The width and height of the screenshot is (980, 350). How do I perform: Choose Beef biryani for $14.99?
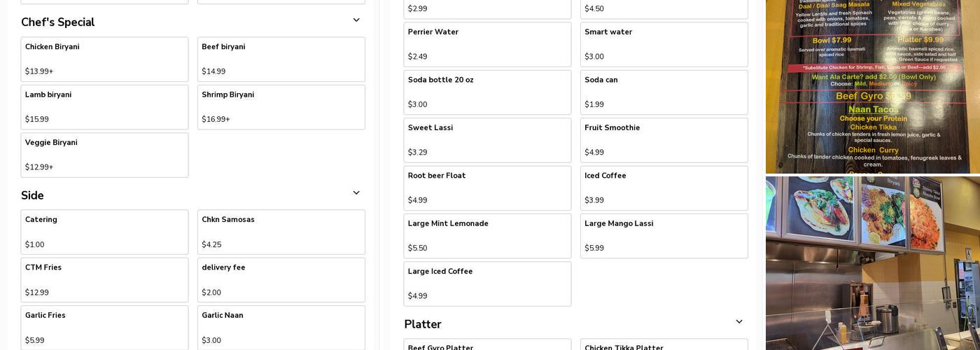coord(281,59)
